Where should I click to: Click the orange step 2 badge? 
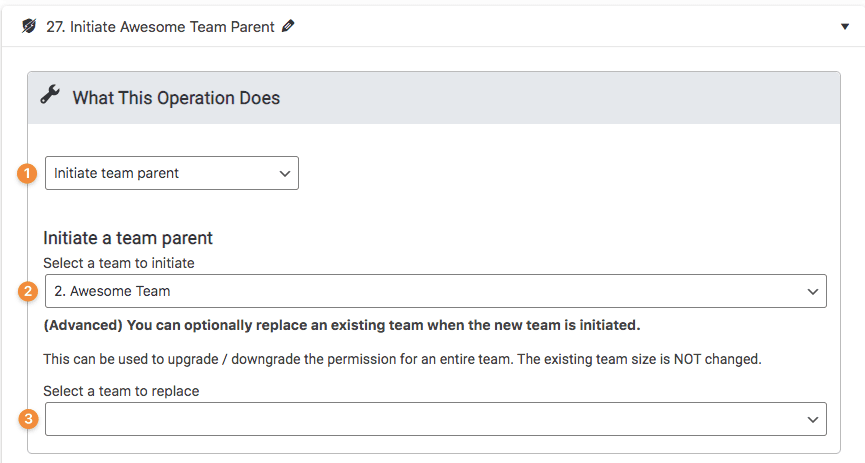tap(28, 291)
